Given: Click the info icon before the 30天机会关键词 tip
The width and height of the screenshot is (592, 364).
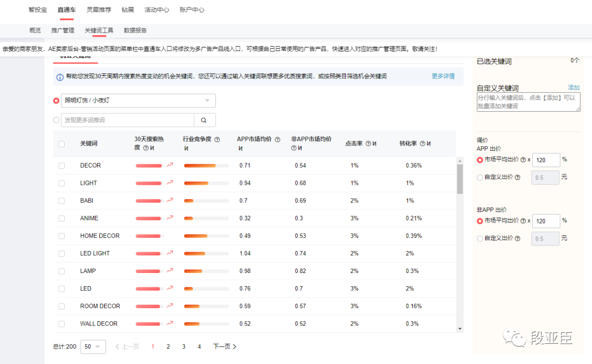Looking at the screenshot, I should coord(60,76).
